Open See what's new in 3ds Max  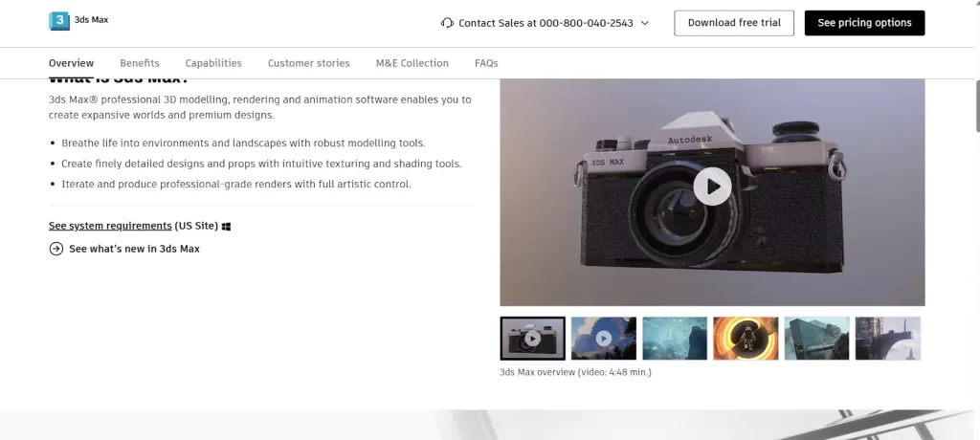(x=134, y=249)
